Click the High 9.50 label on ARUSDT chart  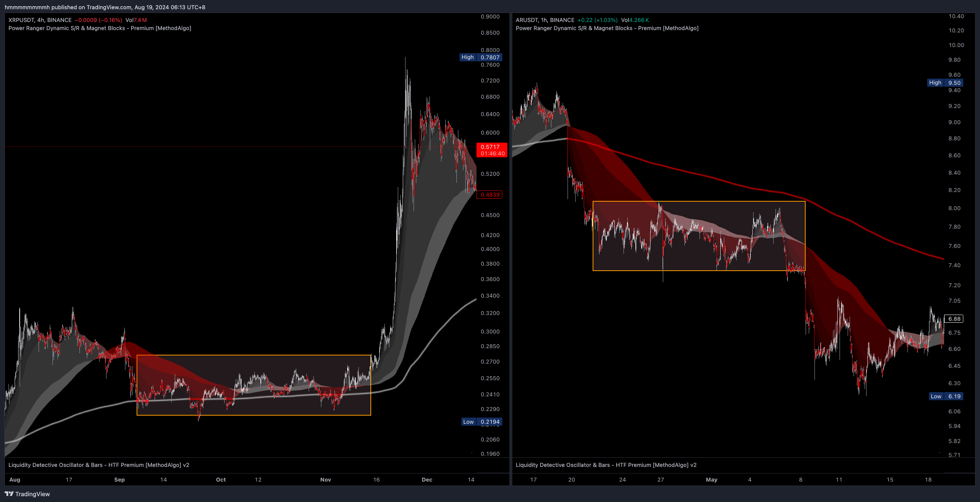(945, 83)
